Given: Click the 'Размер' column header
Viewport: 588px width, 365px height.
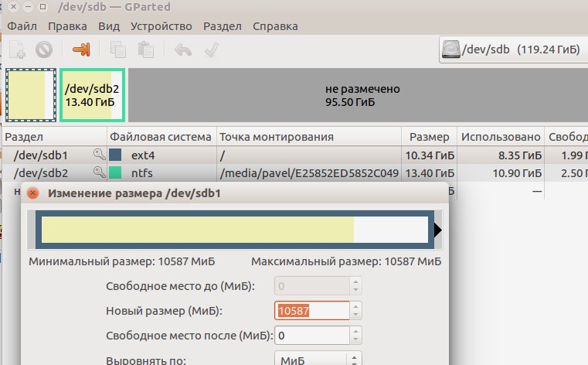Looking at the screenshot, I should [429, 137].
